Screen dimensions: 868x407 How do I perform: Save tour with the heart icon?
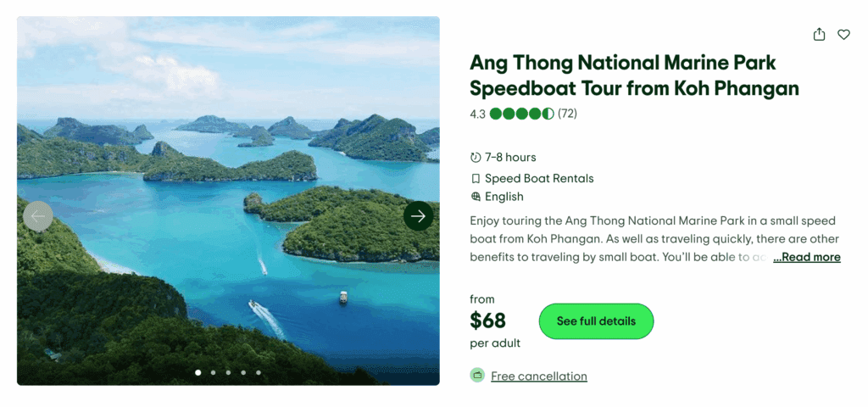click(843, 35)
